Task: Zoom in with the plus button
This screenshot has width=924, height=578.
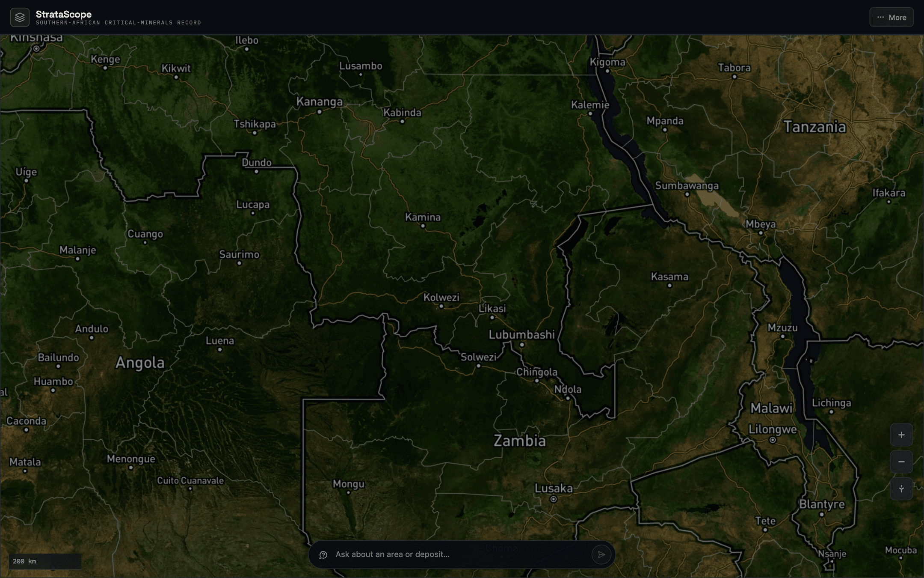Action: (901, 435)
